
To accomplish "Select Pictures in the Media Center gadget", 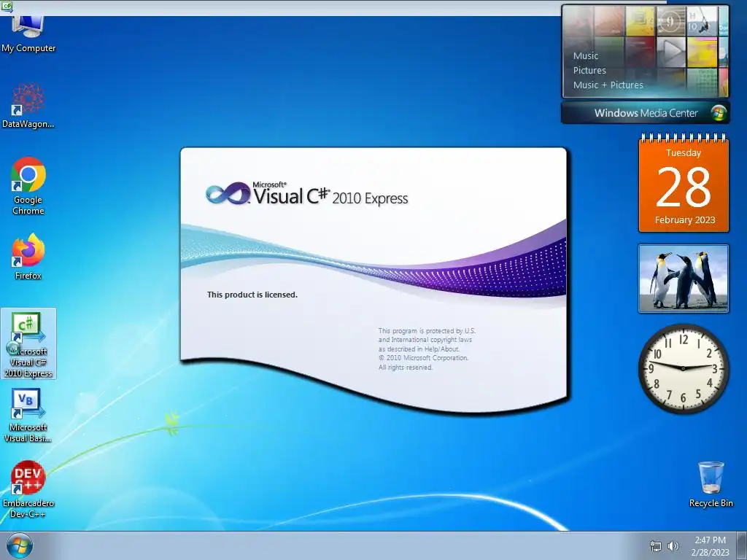I will click(589, 71).
